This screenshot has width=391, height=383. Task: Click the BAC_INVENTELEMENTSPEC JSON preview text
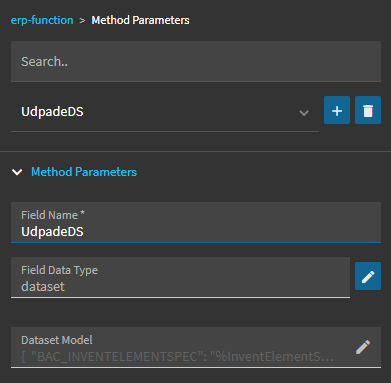coord(177,357)
